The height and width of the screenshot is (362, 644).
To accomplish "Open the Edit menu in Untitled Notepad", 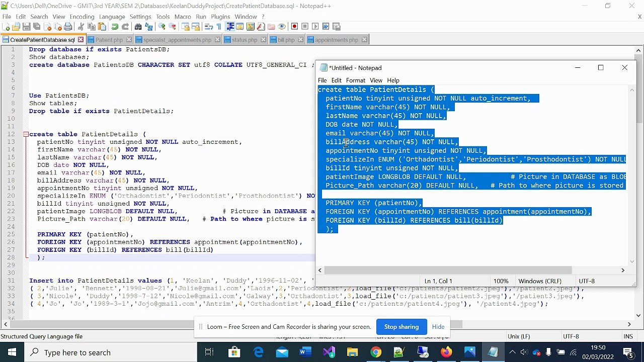I will [x=337, y=80].
